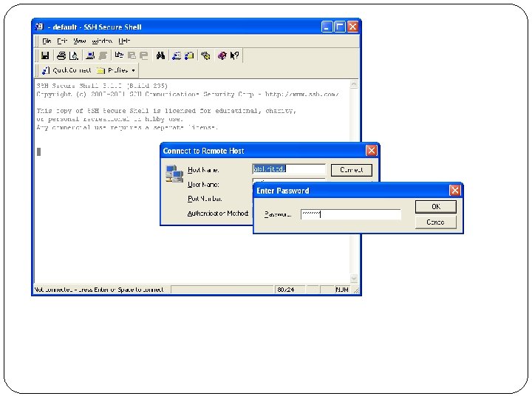Open the Help menu
The height and width of the screenshot is (399, 532).
point(124,41)
